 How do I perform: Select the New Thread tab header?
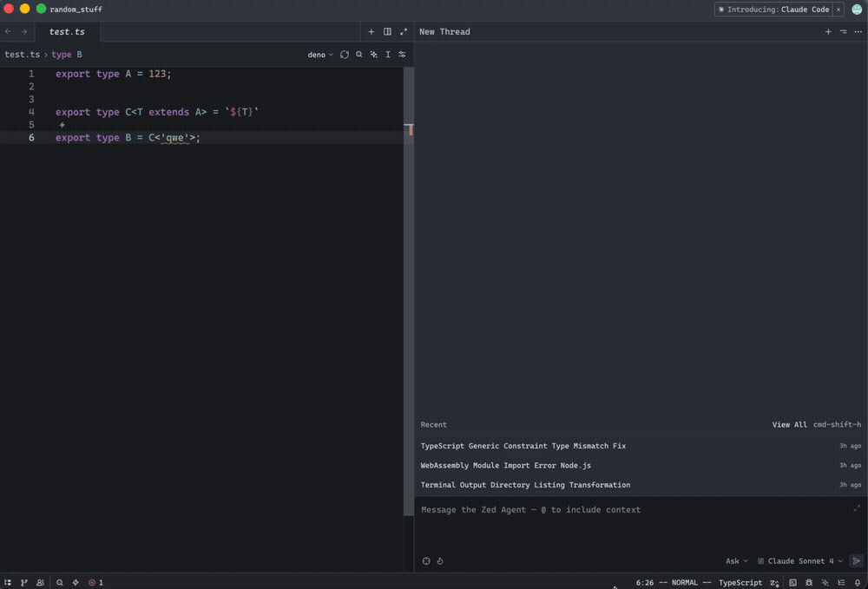coord(444,31)
